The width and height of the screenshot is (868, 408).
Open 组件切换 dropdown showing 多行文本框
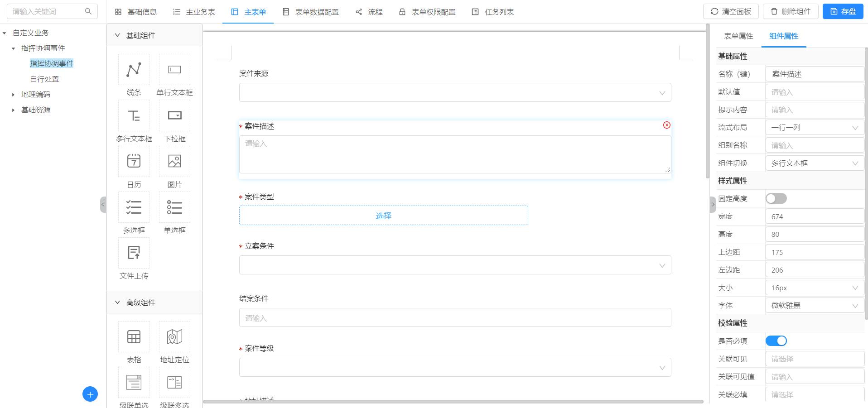pyautogui.click(x=815, y=163)
